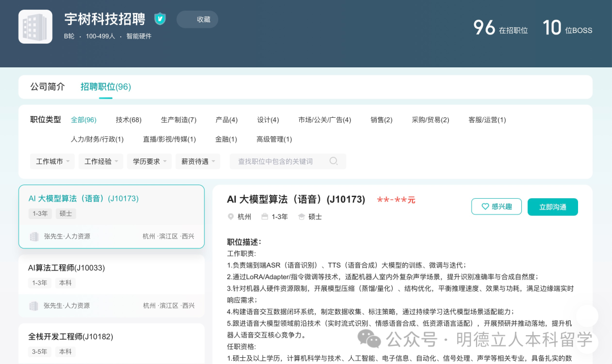
Task: Open the 工作城市 dropdown filter
Action: [52, 161]
